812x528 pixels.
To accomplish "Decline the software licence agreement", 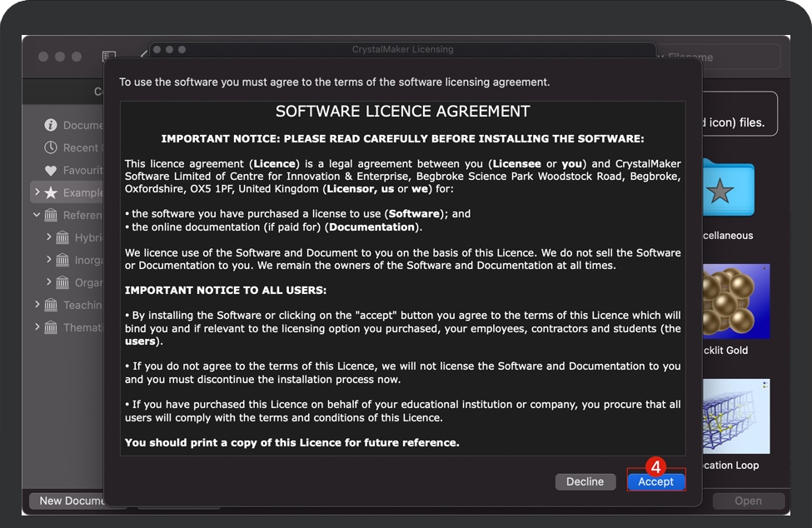I will [x=585, y=481].
